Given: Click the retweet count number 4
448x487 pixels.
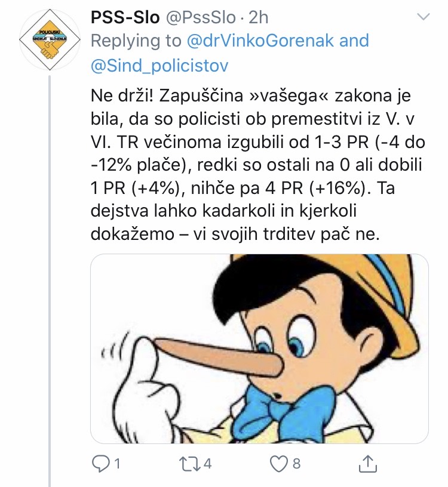Looking at the screenshot, I should click(208, 464).
